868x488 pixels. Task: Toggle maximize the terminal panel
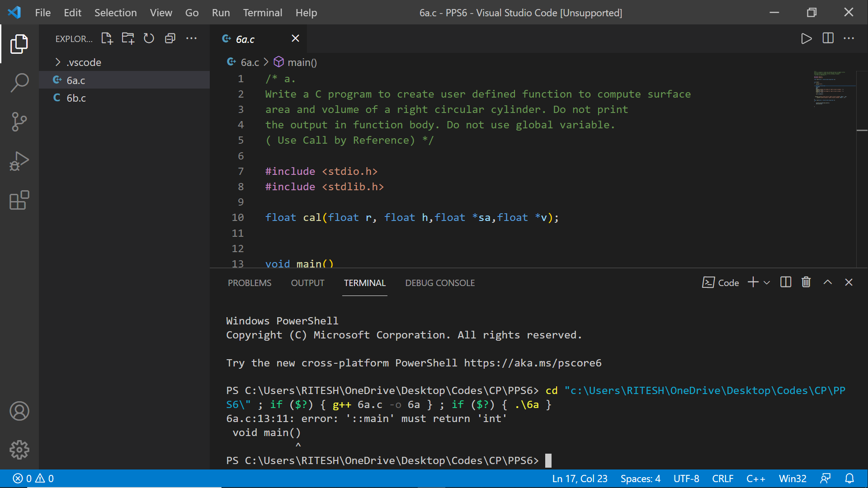(827, 282)
